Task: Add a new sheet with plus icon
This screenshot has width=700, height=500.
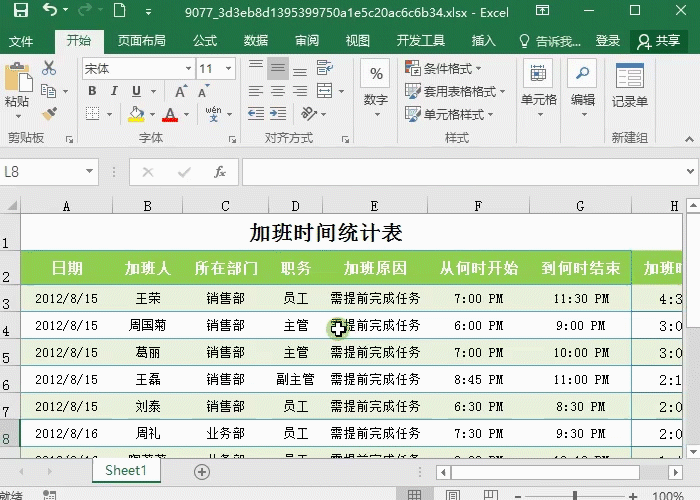Action: point(202,472)
